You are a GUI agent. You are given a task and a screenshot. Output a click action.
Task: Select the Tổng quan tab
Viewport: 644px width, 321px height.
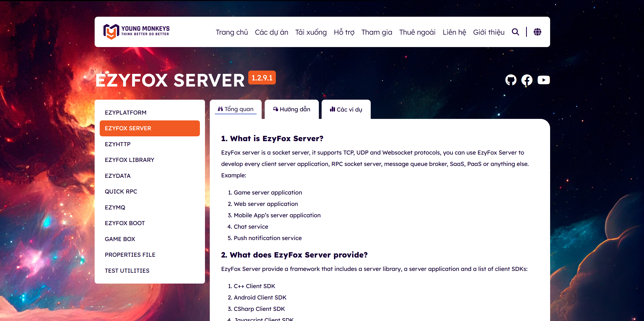coord(236,109)
